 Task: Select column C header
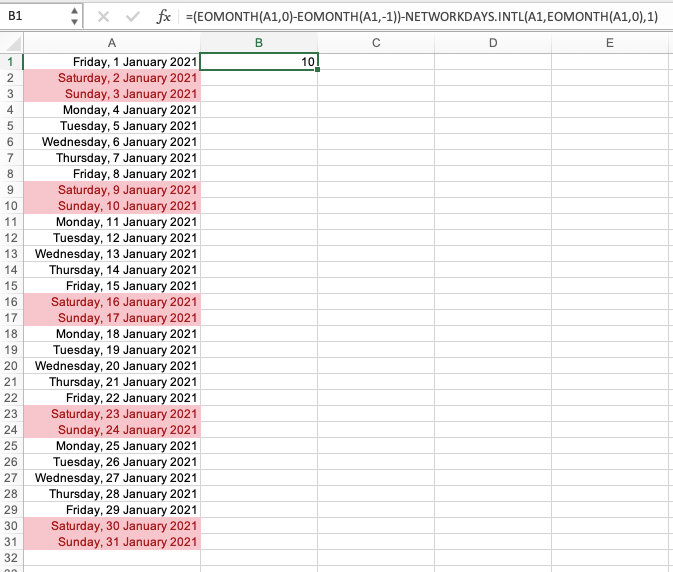coord(376,43)
